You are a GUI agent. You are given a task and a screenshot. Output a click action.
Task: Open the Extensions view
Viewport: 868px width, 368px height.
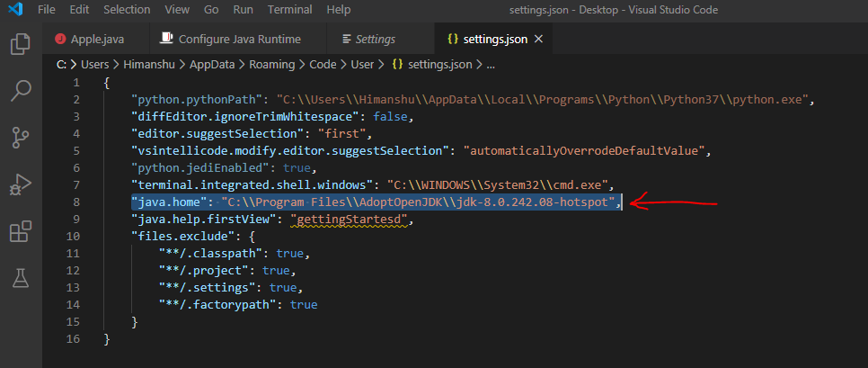[21, 231]
